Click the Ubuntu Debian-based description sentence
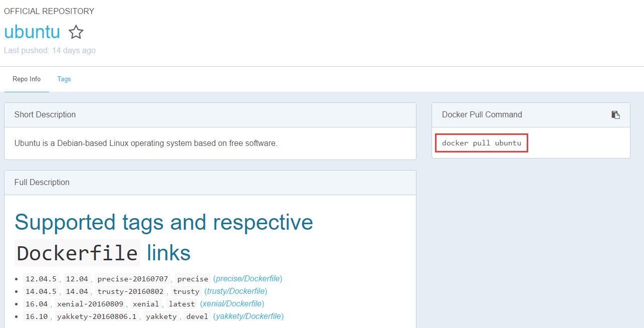This screenshot has width=644, height=328. click(146, 143)
